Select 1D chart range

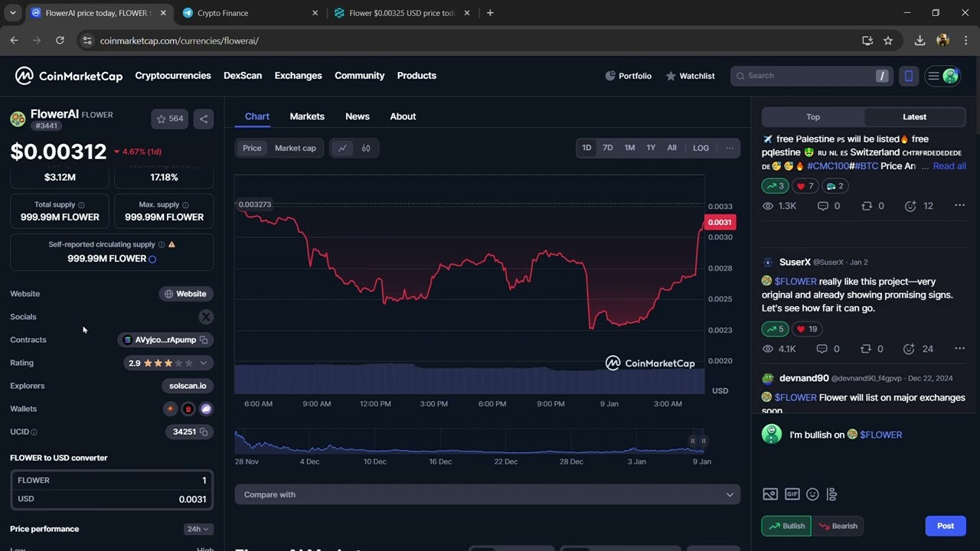tap(586, 148)
